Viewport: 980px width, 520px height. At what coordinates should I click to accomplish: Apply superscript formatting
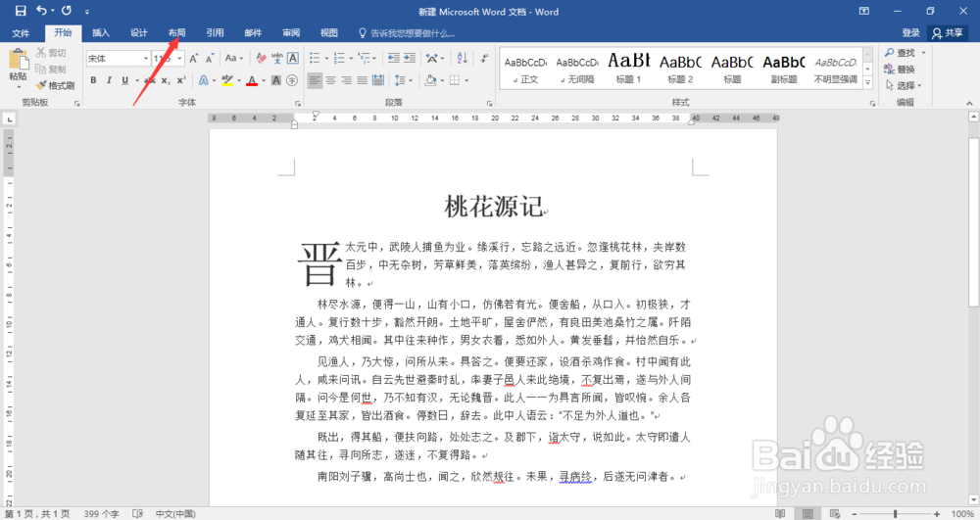[x=180, y=80]
